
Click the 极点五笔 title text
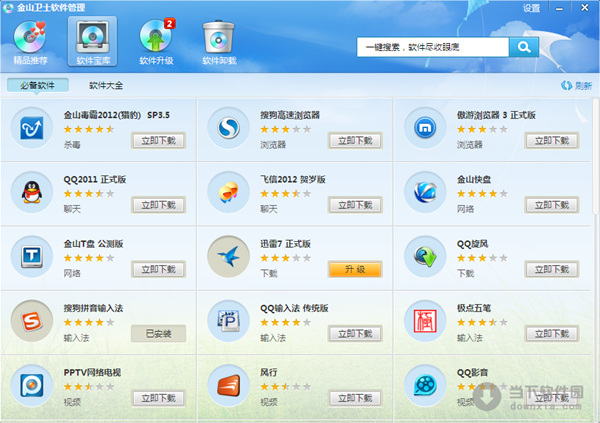click(474, 308)
